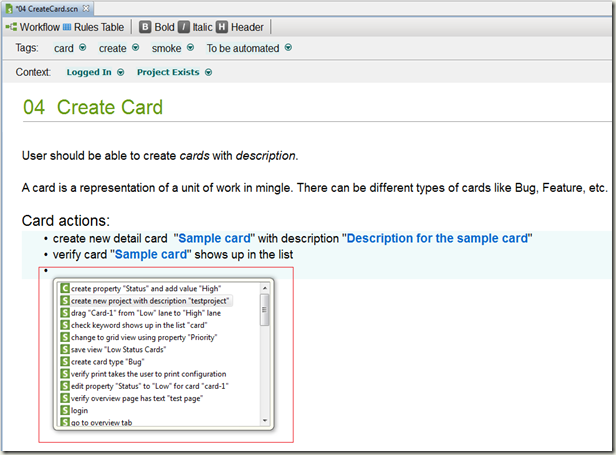Click the suggestion list scroll down arrow
Image resolution: width=616 pixels, height=455 pixels.
pos(265,420)
